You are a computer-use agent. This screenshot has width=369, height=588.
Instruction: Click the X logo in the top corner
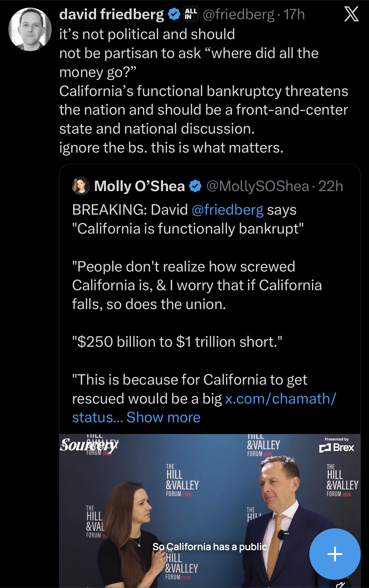click(x=351, y=14)
